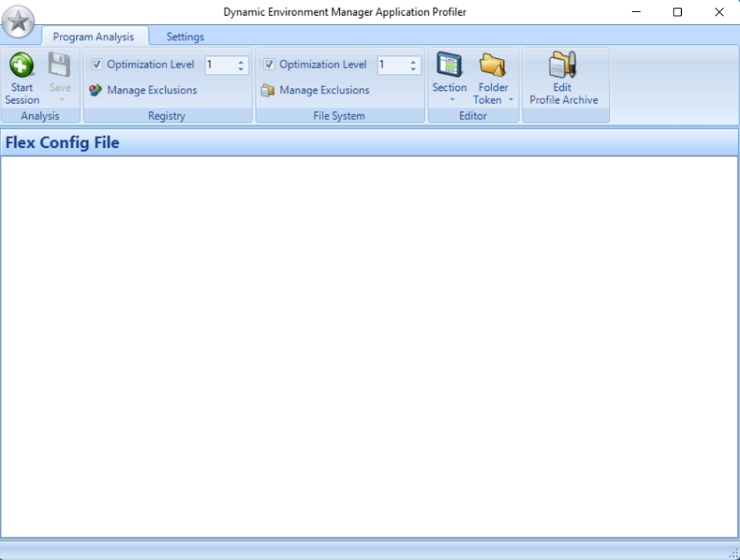Select the Program Analysis tab

[93, 37]
